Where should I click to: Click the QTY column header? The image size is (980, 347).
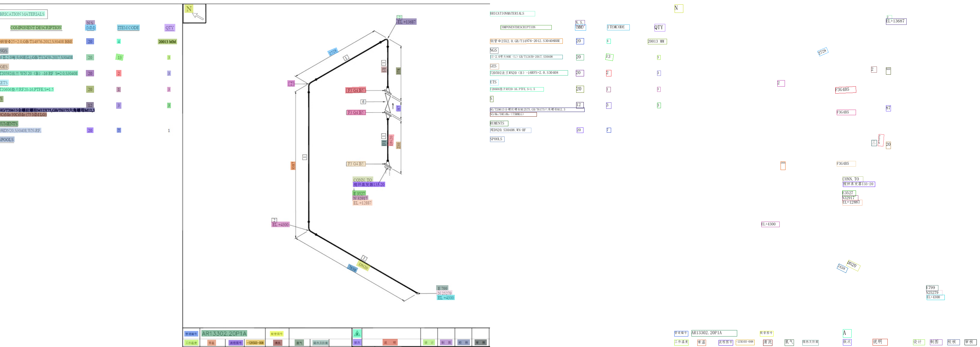pos(170,28)
